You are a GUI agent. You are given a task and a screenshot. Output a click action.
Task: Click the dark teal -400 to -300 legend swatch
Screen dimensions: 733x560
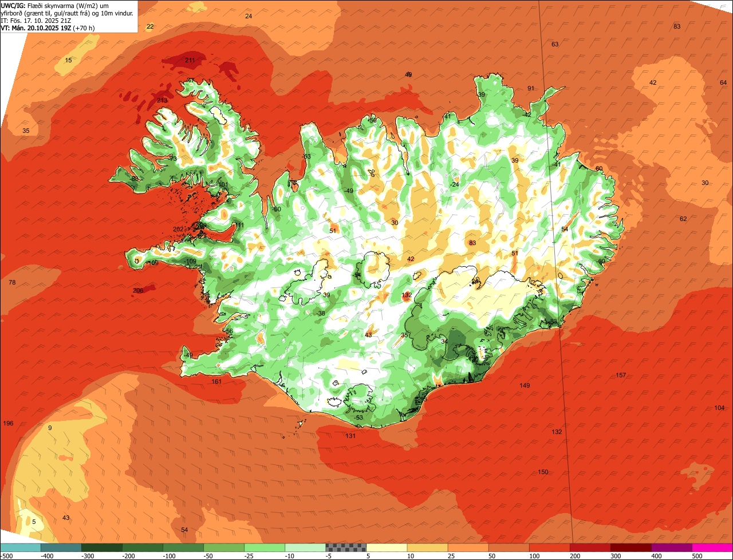(61, 547)
